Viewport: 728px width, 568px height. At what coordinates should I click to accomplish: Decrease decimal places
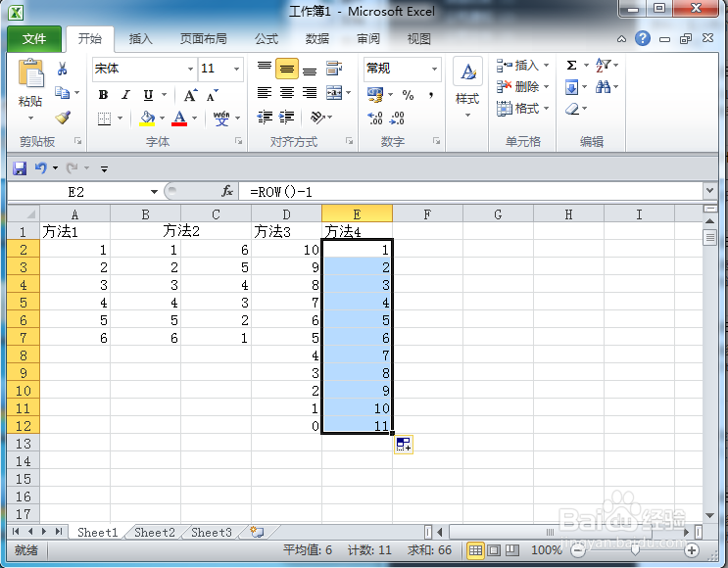[x=397, y=118]
